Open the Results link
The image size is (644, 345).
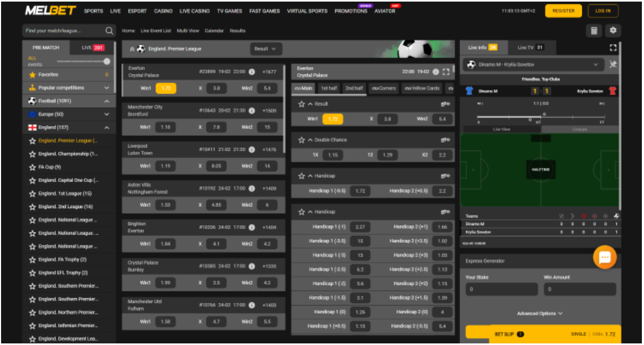pos(237,31)
